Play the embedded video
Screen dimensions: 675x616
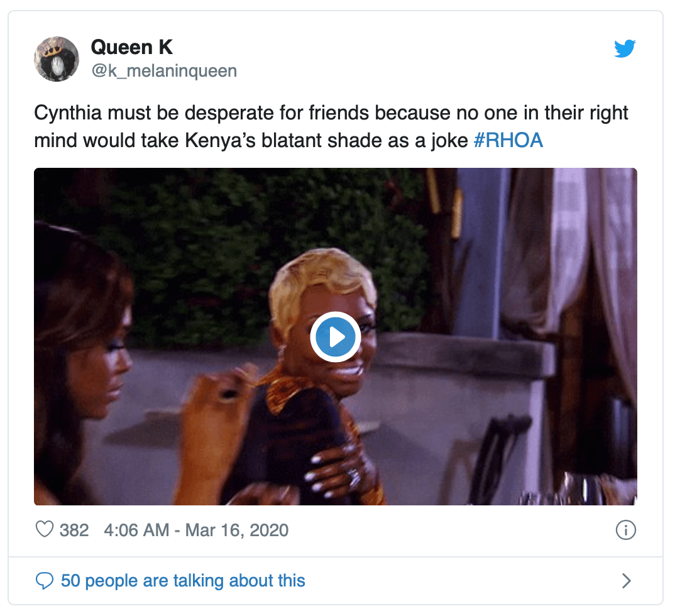[336, 337]
